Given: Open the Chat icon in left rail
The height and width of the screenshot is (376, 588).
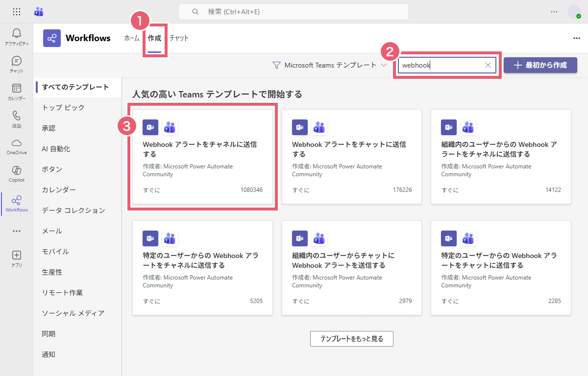Looking at the screenshot, I should 17,61.
